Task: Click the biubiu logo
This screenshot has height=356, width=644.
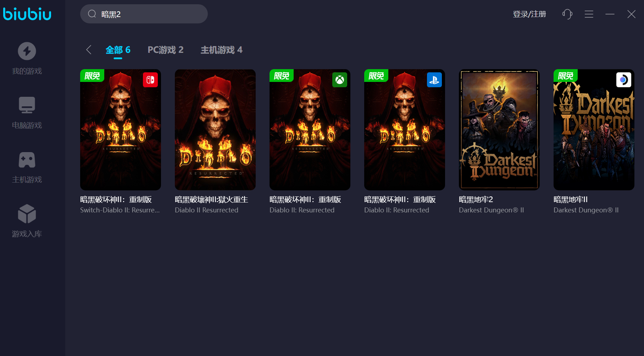Action: pos(27,14)
